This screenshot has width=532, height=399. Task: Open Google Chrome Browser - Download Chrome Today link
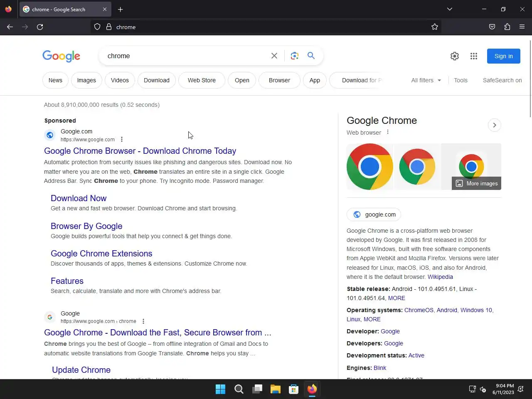pos(140,151)
